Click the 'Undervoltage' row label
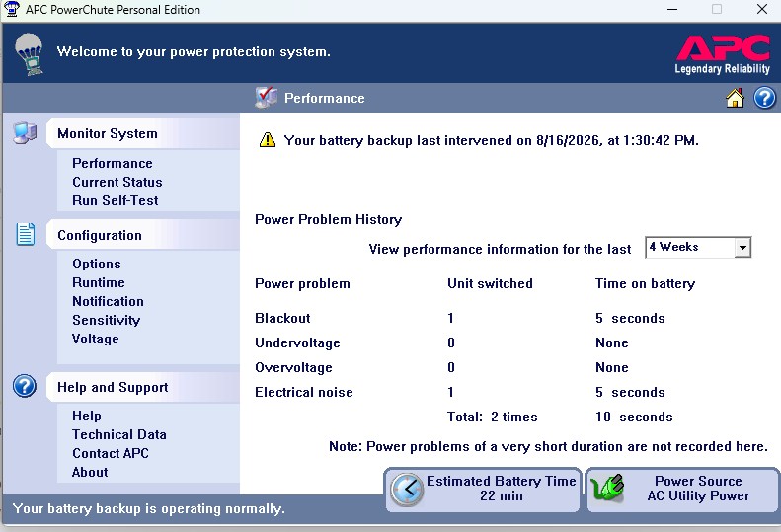Image resolution: width=781 pixels, height=532 pixels. point(297,342)
